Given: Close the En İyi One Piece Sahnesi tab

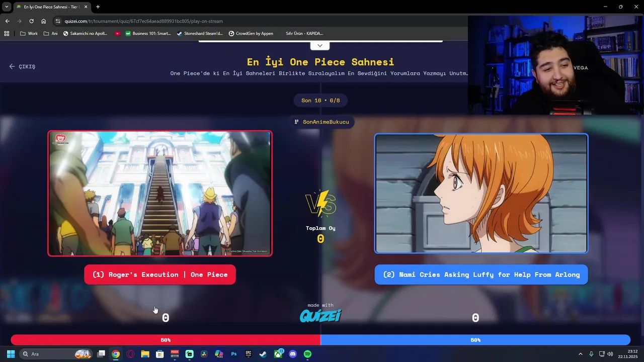Looking at the screenshot, I should pos(86,7).
